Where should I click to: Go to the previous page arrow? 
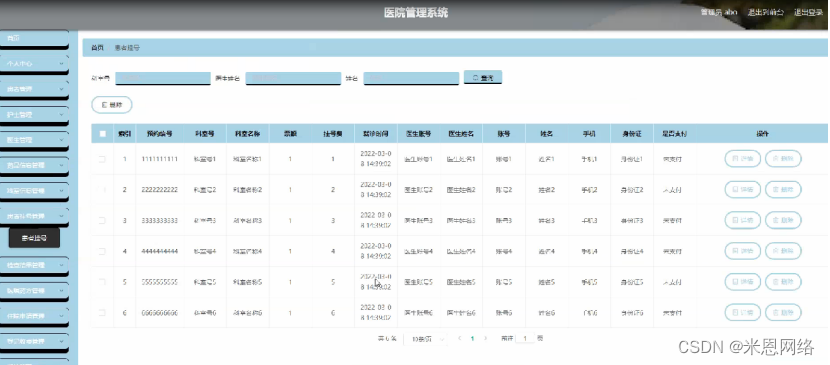pos(459,338)
